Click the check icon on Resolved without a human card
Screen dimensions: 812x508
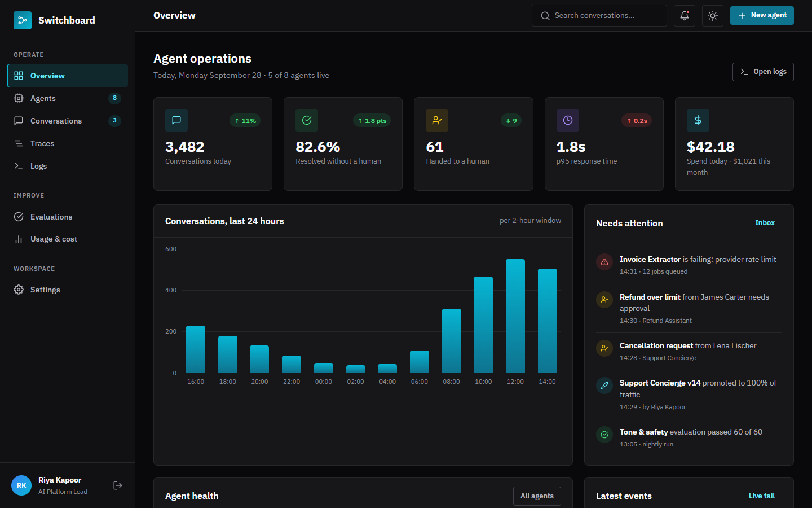(307, 120)
